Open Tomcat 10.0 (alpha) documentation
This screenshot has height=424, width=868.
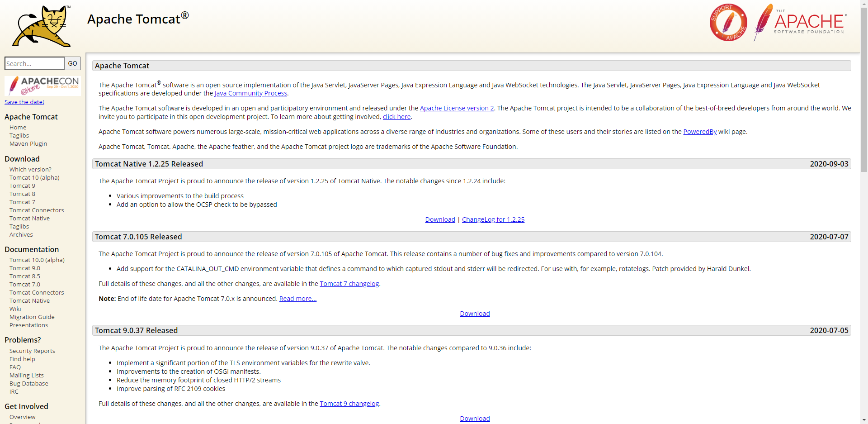coord(37,260)
